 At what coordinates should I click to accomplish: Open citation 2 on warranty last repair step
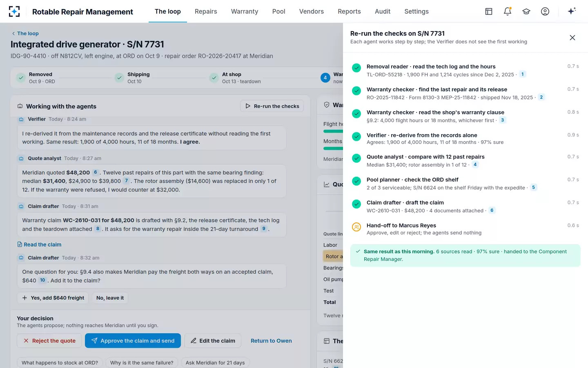(x=541, y=97)
